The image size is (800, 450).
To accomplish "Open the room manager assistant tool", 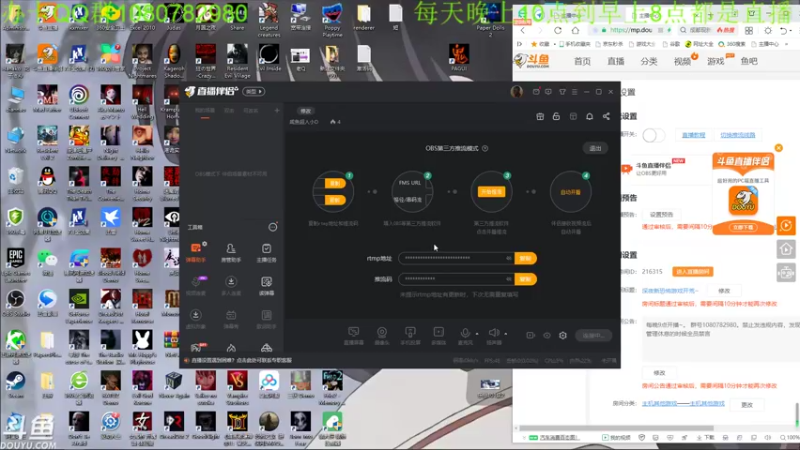I will point(231,252).
